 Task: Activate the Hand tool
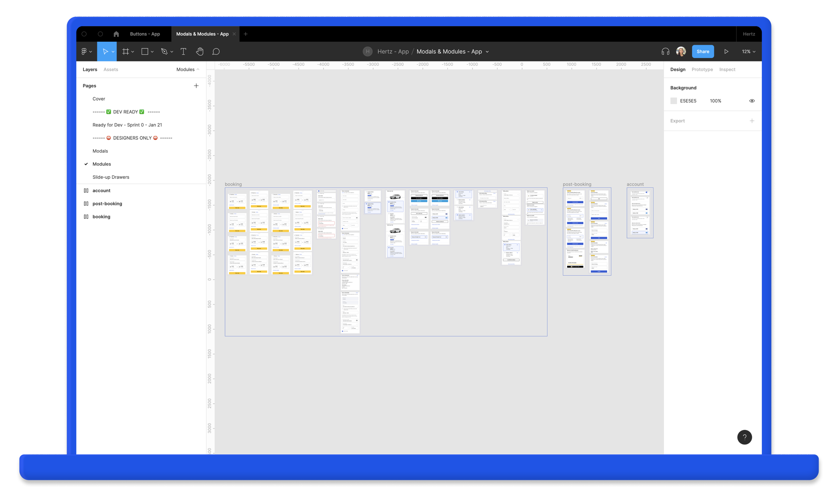click(200, 52)
